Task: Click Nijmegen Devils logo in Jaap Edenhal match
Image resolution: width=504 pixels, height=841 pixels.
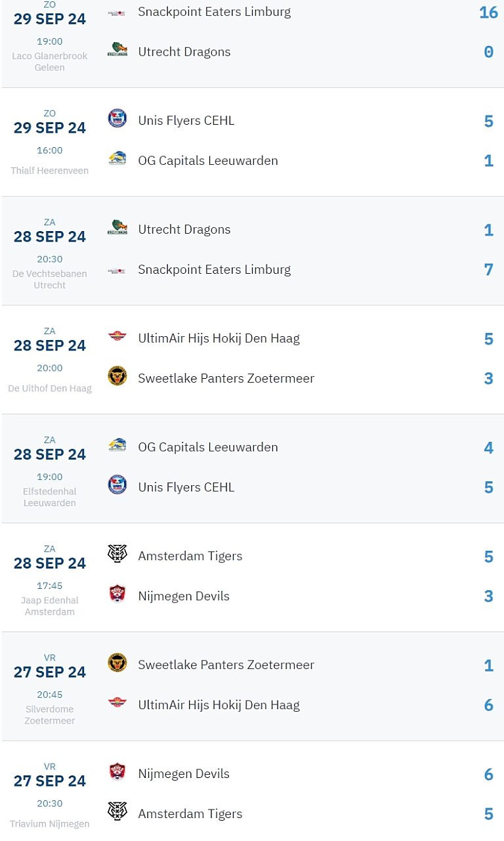Action: coord(117,595)
